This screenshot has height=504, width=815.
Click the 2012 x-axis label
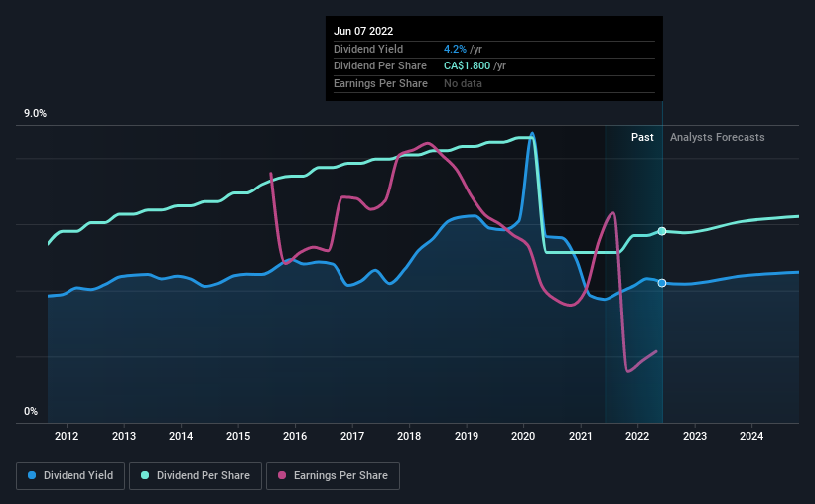pyautogui.click(x=67, y=436)
